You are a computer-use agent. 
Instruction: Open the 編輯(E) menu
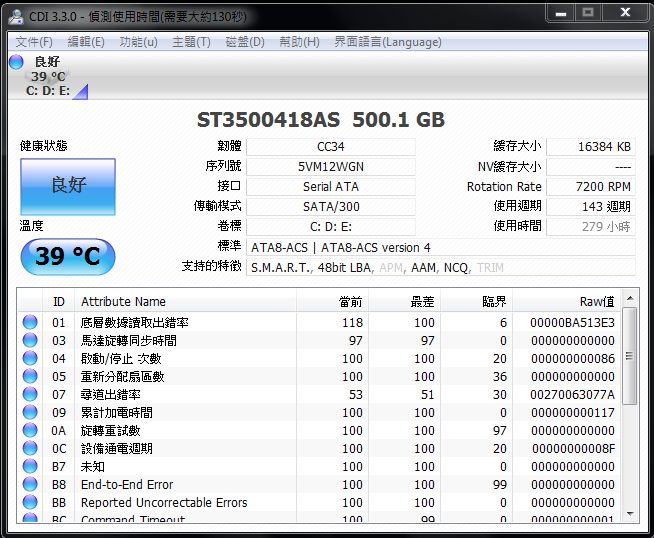click(86, 42)
